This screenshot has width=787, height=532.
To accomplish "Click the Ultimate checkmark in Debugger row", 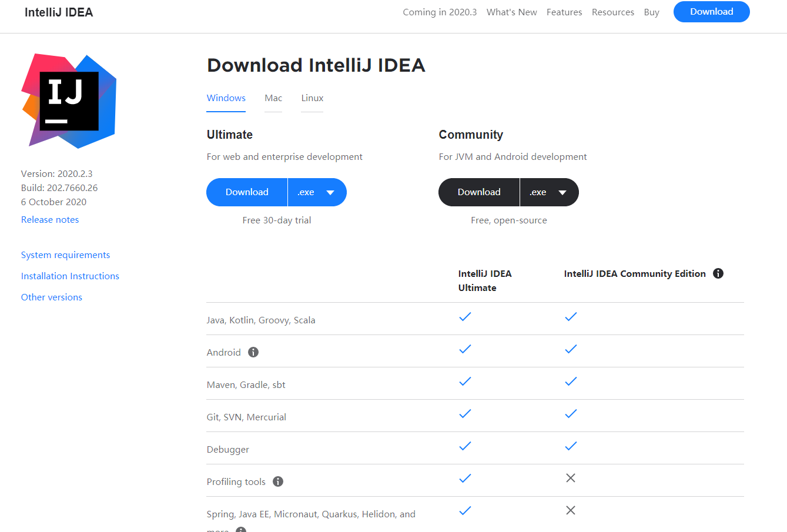I will pyautogui.click(x=465, y=446).
